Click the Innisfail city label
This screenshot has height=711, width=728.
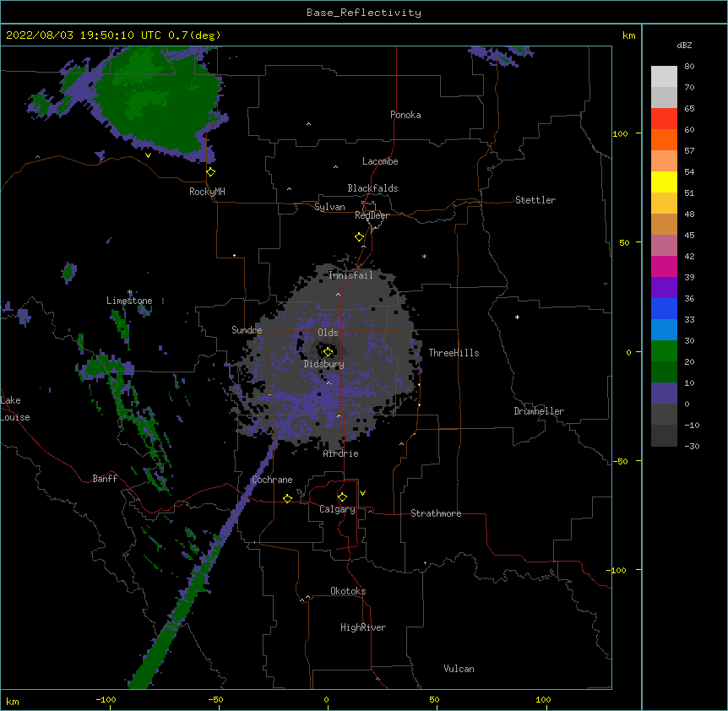pos(350,275)
